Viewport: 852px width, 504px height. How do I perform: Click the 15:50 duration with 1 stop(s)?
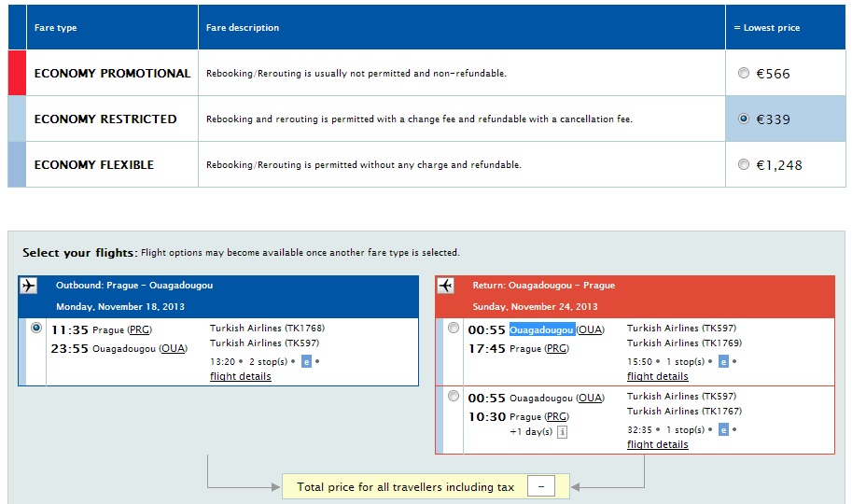pyautogui.click(x=665, y=361)
